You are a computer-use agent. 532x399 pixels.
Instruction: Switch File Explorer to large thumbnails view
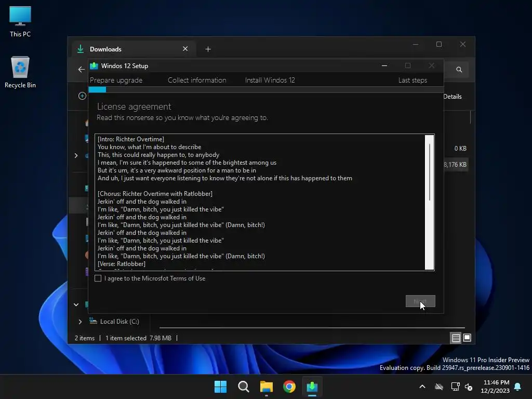coord(467,338)
